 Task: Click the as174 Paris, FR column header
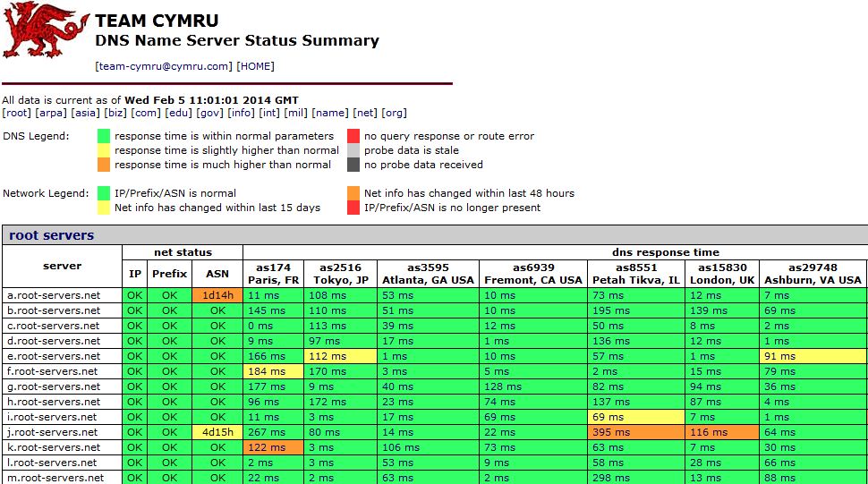[274, 274]
